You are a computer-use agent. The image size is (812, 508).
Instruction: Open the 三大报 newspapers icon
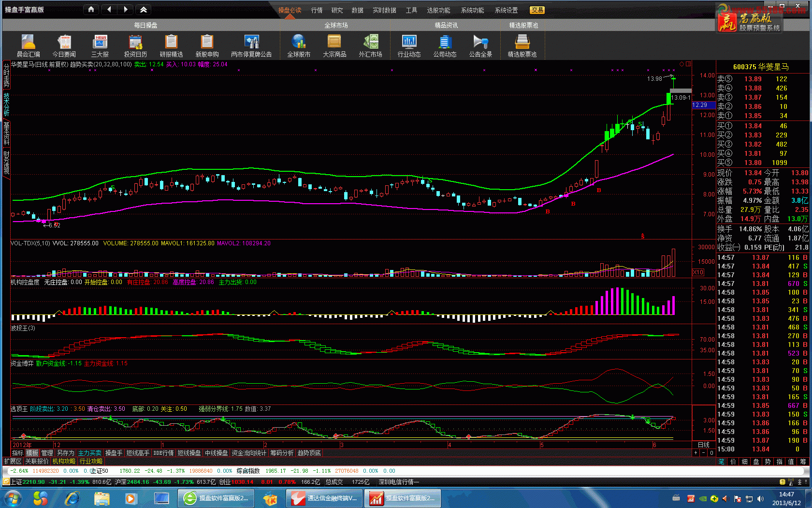100,46
